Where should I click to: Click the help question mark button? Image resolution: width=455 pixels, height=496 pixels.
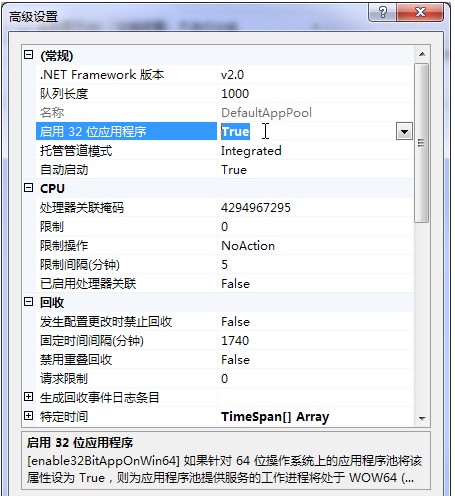point(383,12)
